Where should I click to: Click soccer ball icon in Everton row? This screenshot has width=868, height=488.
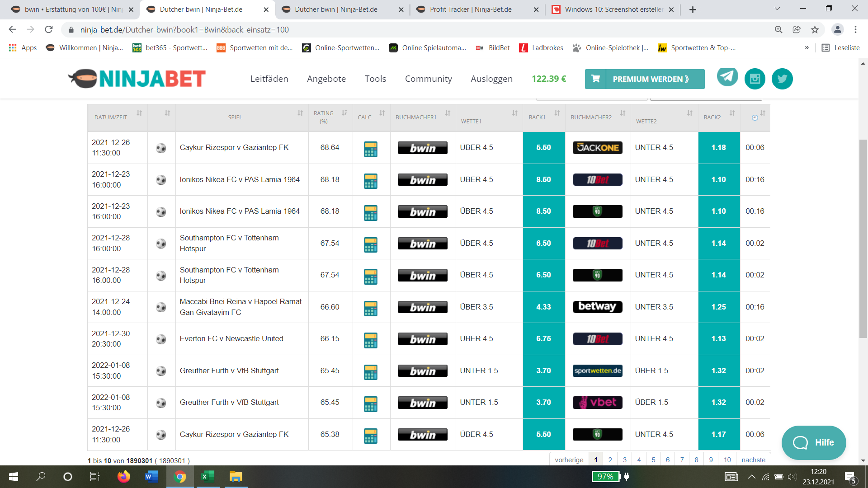point(161,339)
